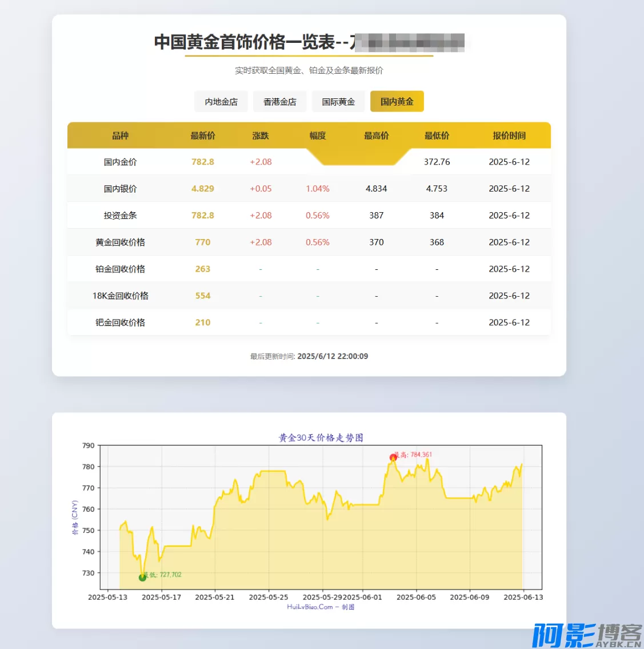Click the green lowest-price marker on the chart
644x649 pixels.
142,578
